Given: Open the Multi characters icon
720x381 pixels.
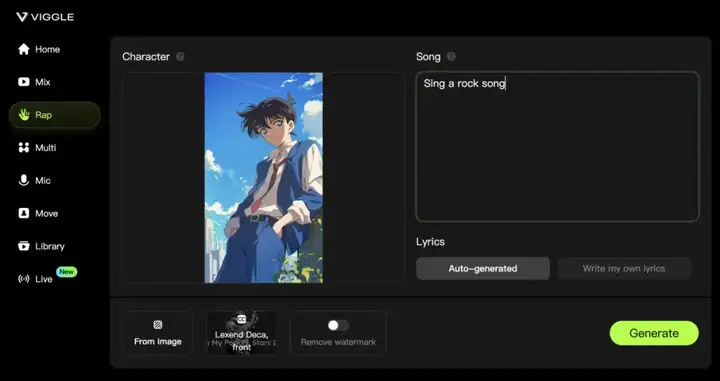Looking at the screenshot, I should point(23,148).
